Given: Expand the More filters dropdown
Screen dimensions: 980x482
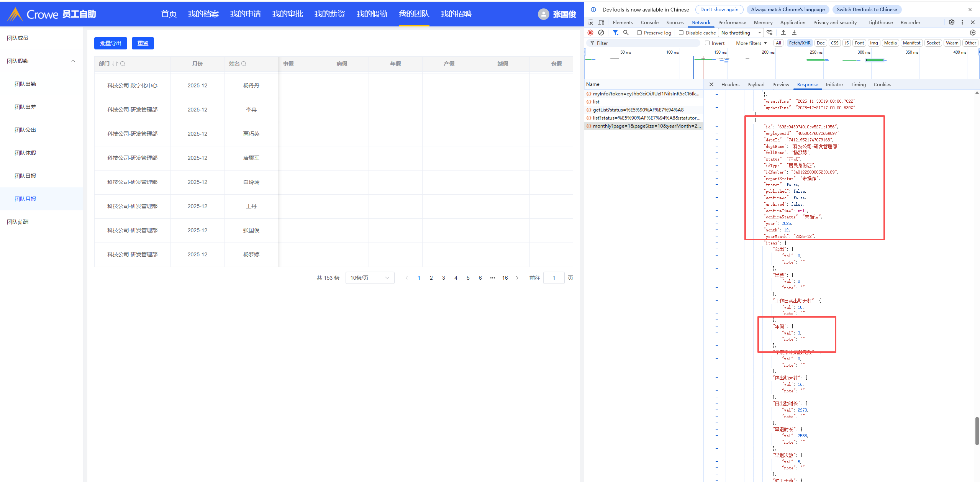Looking at the screenshot, I should 751,43.
